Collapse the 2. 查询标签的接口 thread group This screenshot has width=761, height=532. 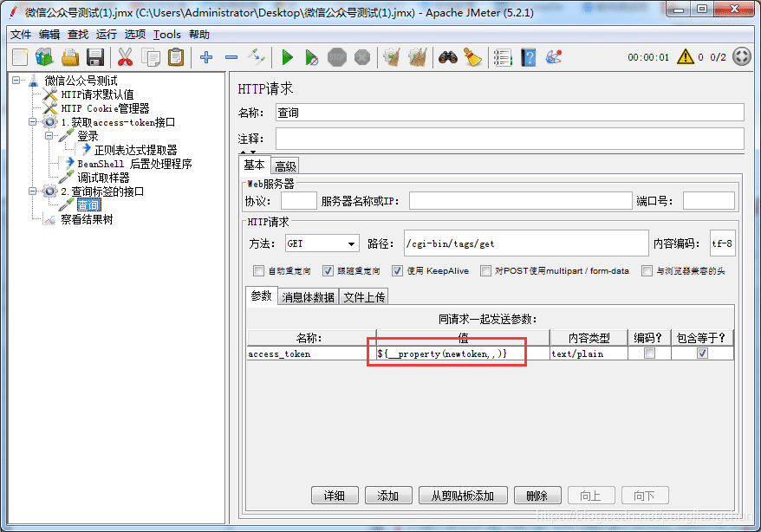tap(33, 191)
